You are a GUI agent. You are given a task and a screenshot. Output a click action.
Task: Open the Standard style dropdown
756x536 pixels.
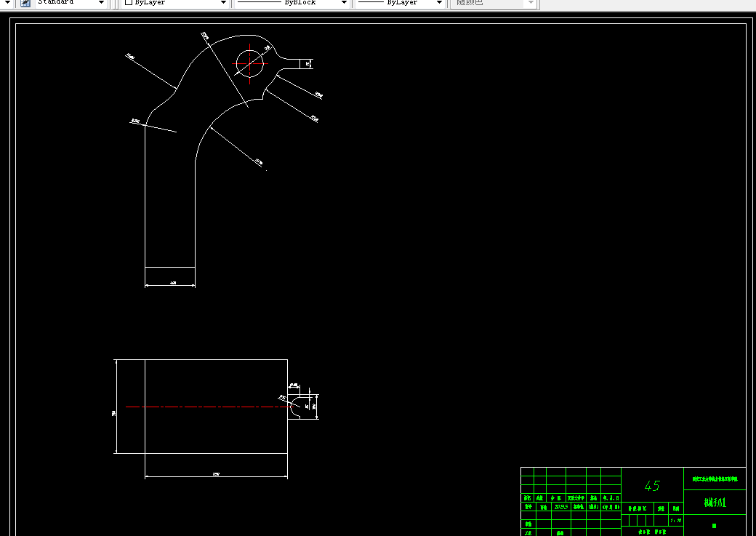pyautogui.click(x=71, y=2)
